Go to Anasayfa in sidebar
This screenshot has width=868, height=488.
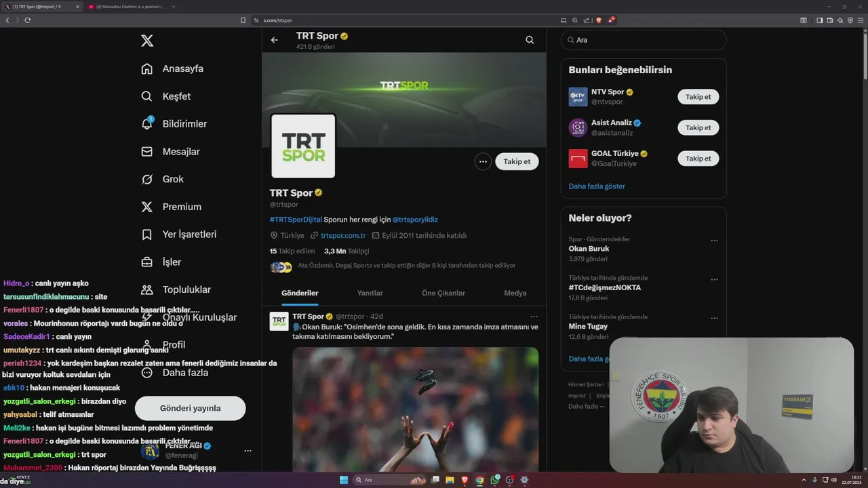172,68
